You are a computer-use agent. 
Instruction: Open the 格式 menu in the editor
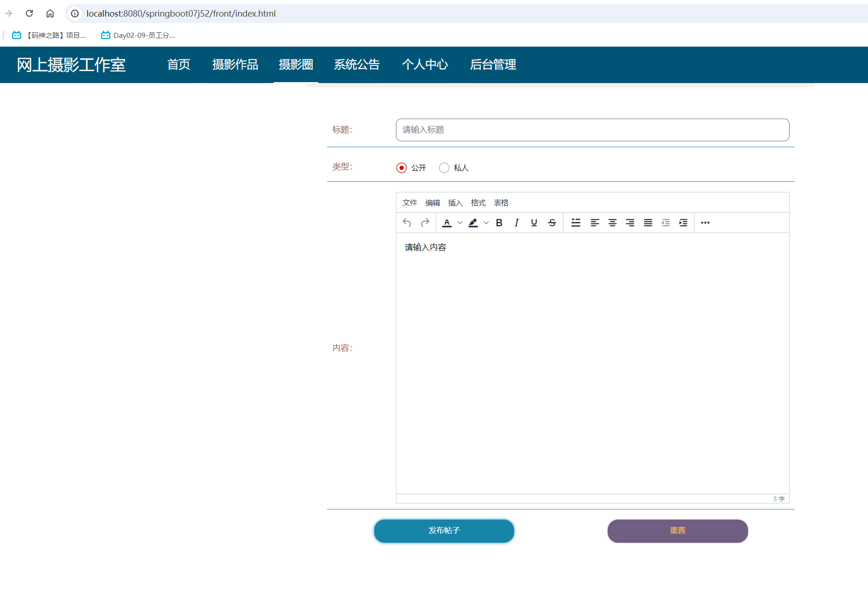coord(478,202)
